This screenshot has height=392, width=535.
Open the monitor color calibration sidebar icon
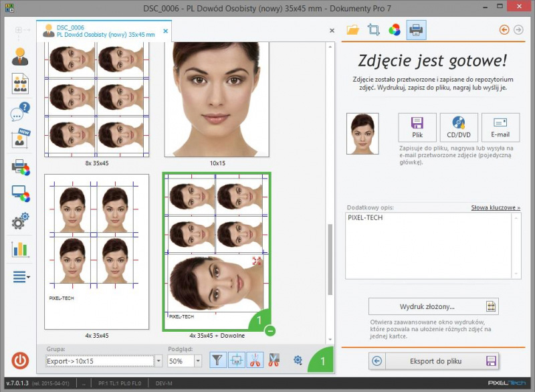point(20,194)
